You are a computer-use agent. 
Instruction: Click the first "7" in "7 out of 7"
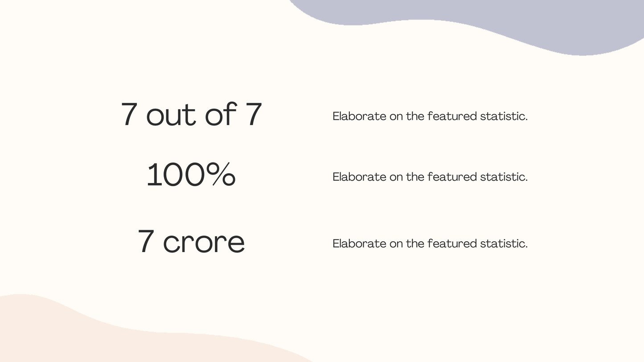pos(129,114)
